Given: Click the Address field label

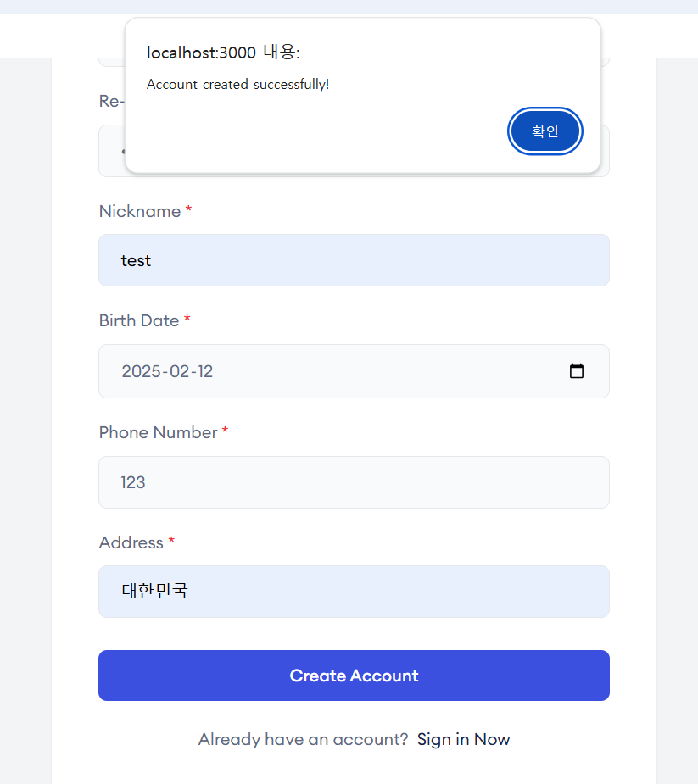Looking at the screenshot, I should [131, 542].
